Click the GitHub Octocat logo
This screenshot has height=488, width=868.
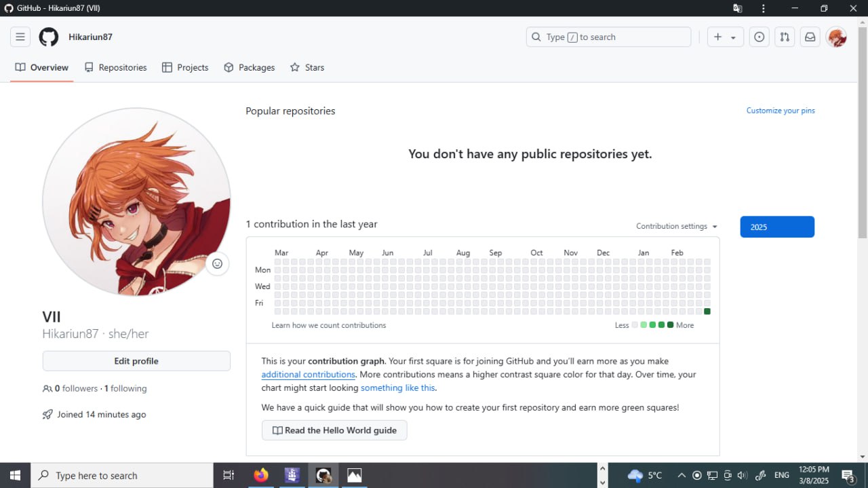point(49,37)
